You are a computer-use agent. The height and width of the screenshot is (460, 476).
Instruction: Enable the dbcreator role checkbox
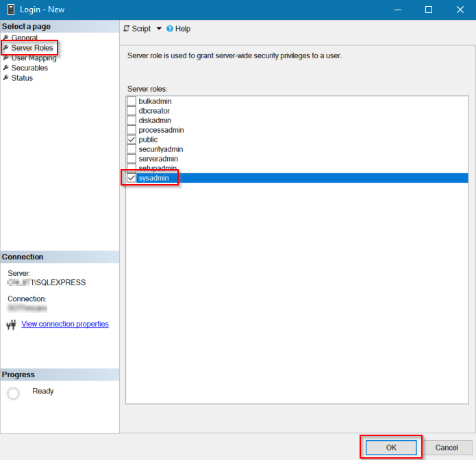pyautogui.click(x=131, y=111)
